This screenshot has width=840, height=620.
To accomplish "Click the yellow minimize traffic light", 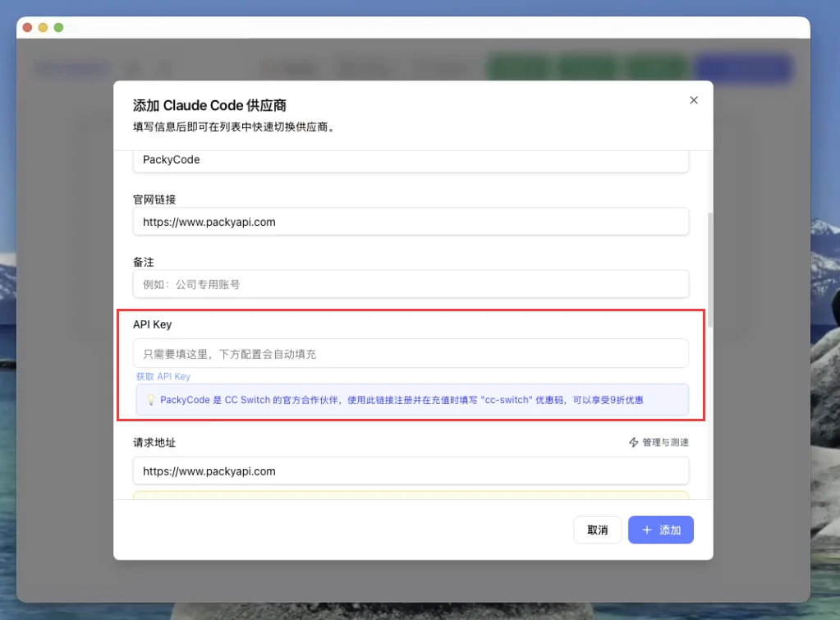I will coord(44,27).
